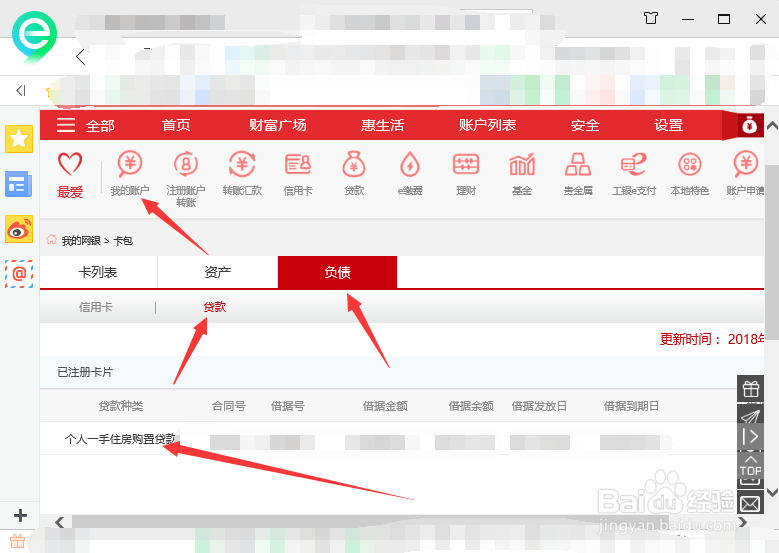Click the envelope message floating icon
The height and width of the screenshot is (553, 779).
tap(750, 504)
